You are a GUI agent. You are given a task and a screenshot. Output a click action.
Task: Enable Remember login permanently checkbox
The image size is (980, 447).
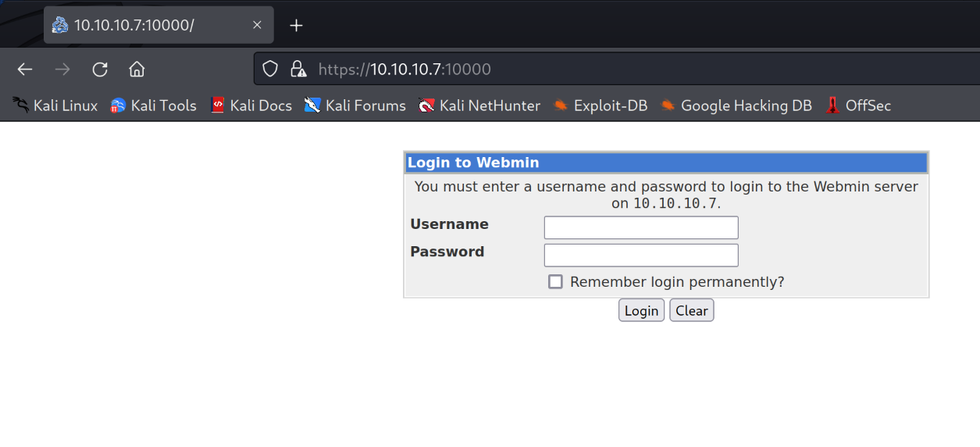(555, 281)
